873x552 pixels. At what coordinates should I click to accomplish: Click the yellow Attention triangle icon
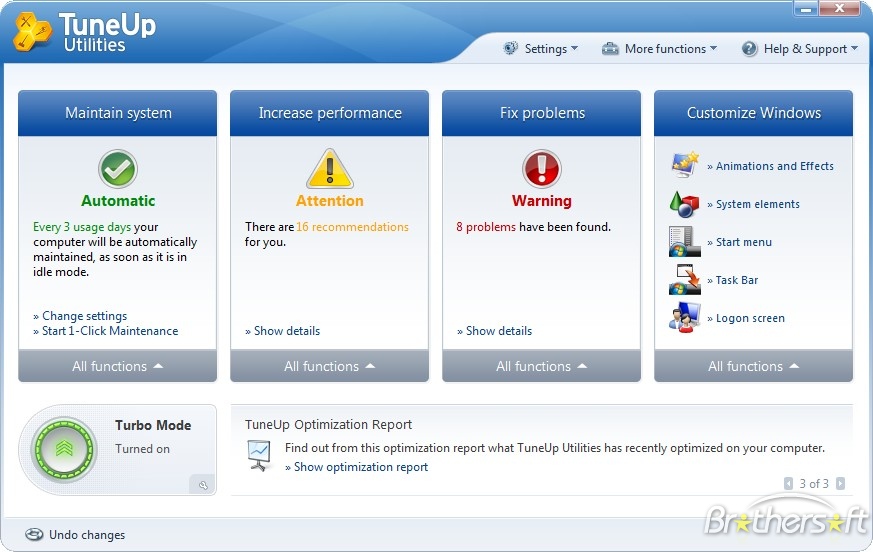330,169
